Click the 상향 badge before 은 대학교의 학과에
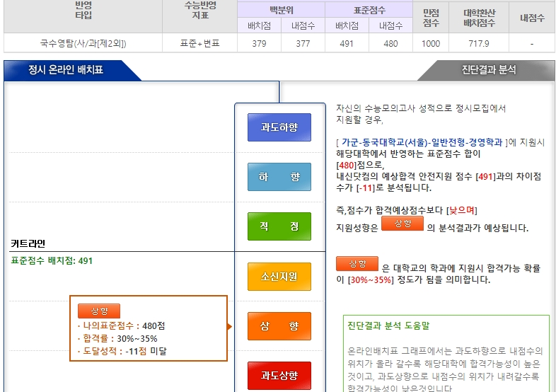556x392 pixels. [x=357, y=264]
